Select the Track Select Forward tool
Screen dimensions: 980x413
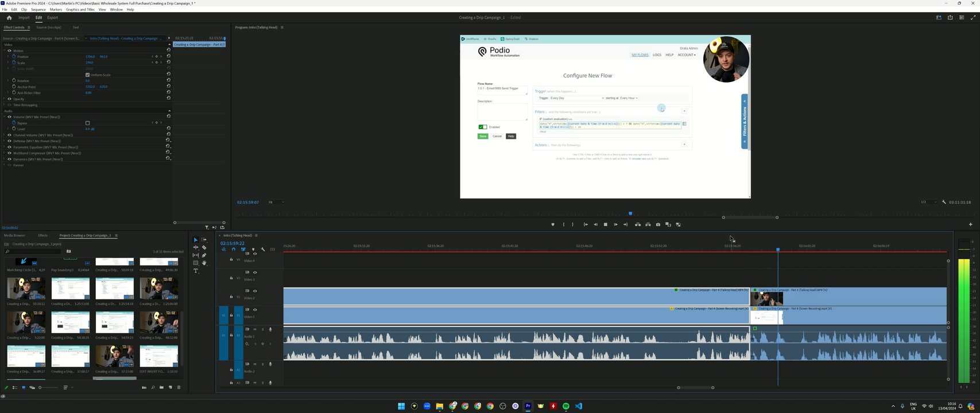(204, 240)
